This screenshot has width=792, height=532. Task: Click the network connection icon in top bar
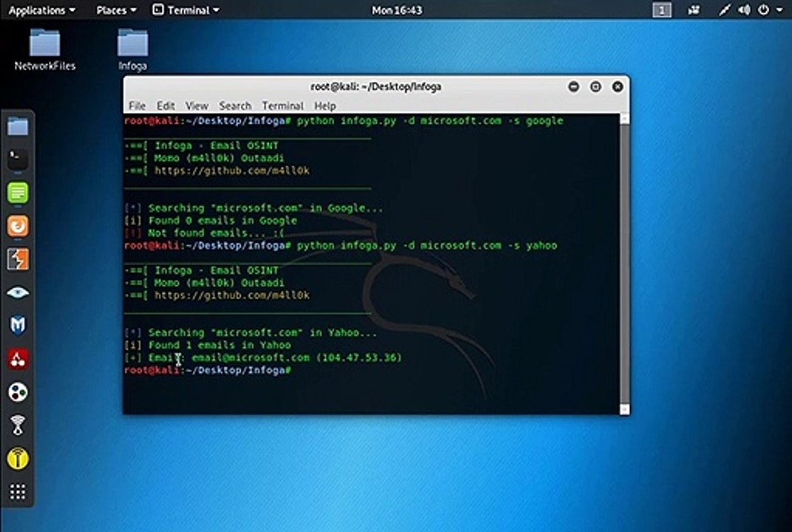click(x=725, y=10)
